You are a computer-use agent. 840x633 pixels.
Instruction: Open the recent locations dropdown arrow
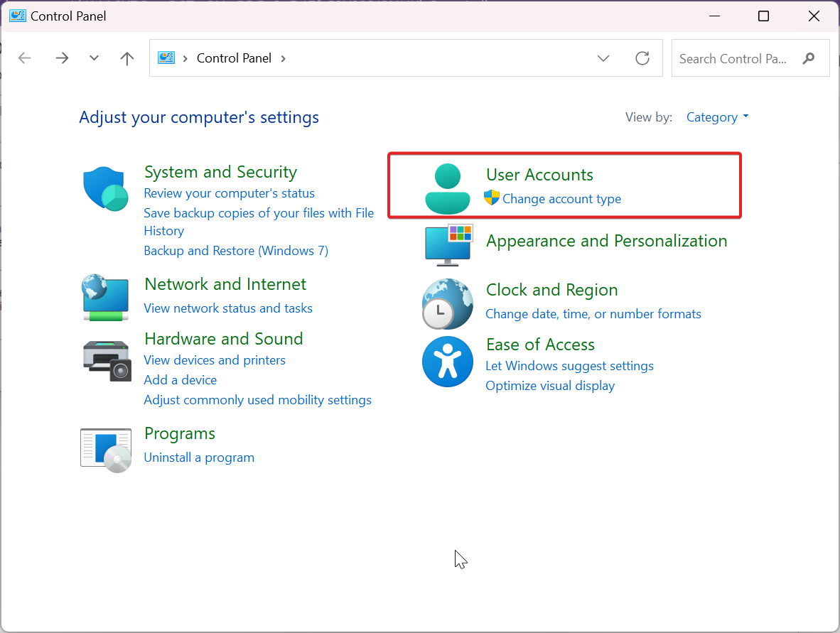[95, 58]
